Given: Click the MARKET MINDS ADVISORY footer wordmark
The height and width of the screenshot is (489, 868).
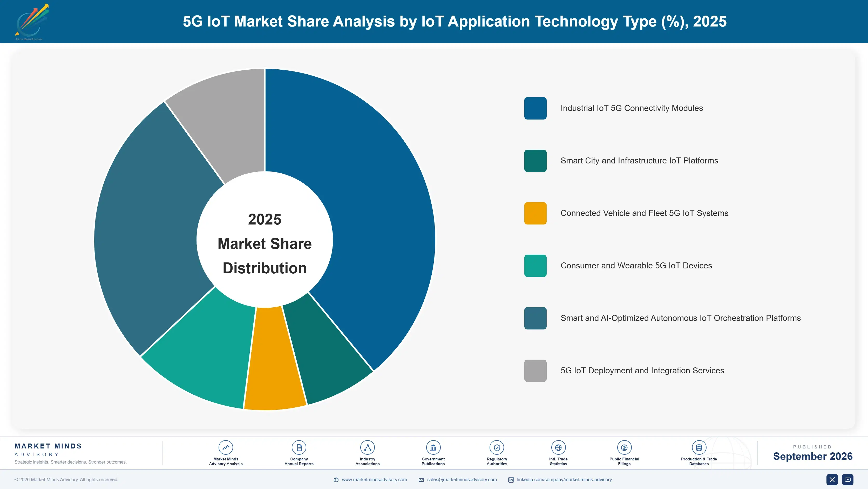Looking at the screenshot, I should click(48, 450).
